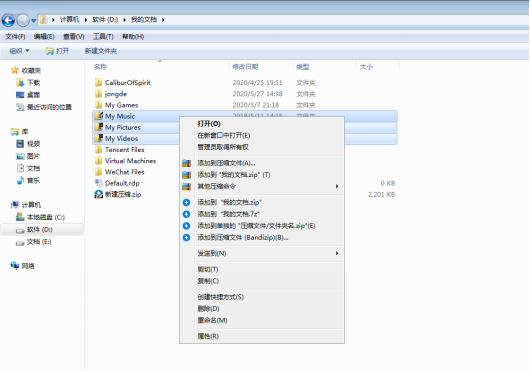Click WinRAR icon beside 添加到压缩文件(A)...
Viewport: 530px width, 371px height.
click(187, 163)
